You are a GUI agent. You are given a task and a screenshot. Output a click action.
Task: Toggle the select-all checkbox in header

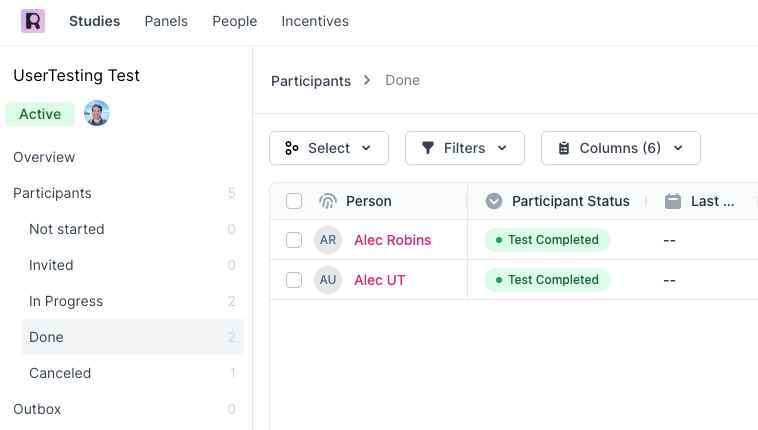pyautogui.click(x=294, y=201)
